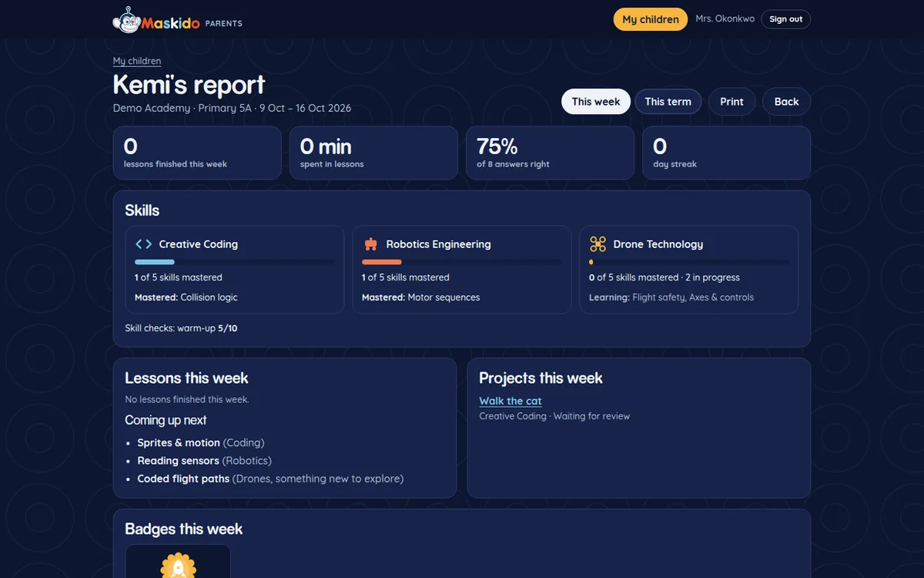The height and width of the screenshot is (578, 924).
Task: Click the Robotics Engineering robot icon
Action: (x=370, y=244)
